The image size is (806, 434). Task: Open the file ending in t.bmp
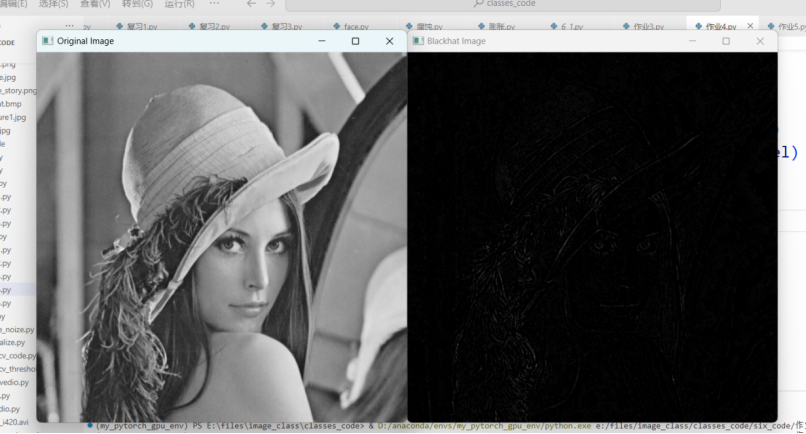coord(11,104)
